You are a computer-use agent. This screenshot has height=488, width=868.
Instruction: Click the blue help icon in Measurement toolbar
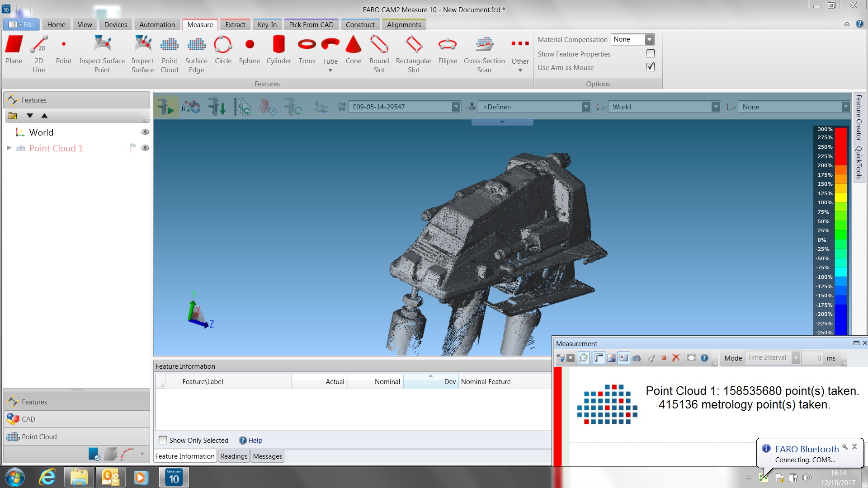click(x=704, y=358)
